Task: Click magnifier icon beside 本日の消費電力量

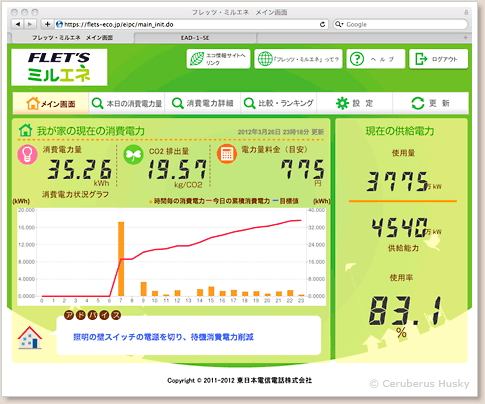Action: [97, 103]
